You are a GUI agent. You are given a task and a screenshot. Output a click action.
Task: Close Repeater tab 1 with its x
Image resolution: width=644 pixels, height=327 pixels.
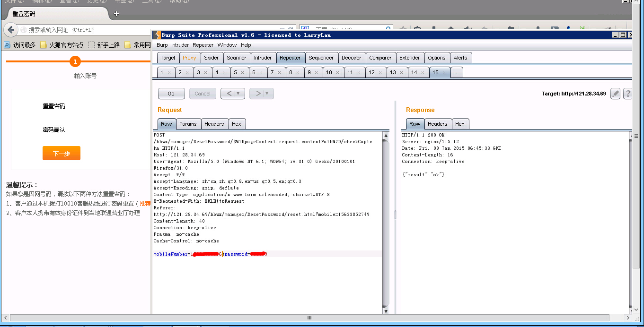point(168,72)
